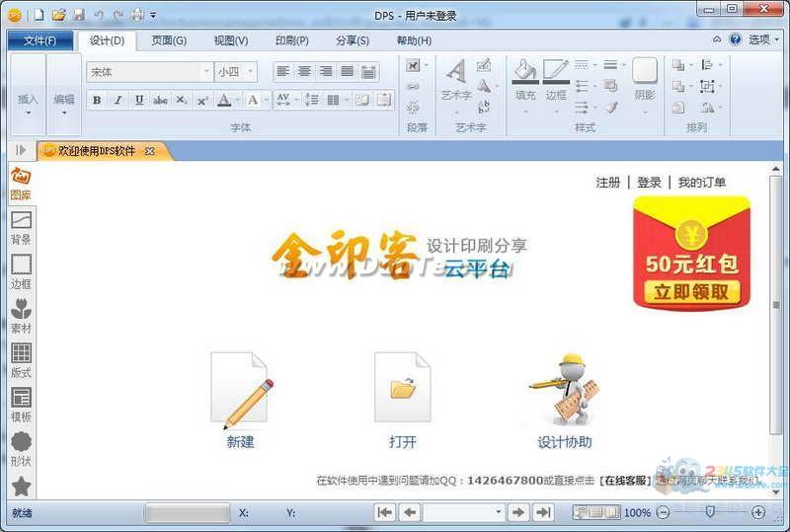Click the bring forward icon in 排列
790x532 pixels.
coord(678,64)
